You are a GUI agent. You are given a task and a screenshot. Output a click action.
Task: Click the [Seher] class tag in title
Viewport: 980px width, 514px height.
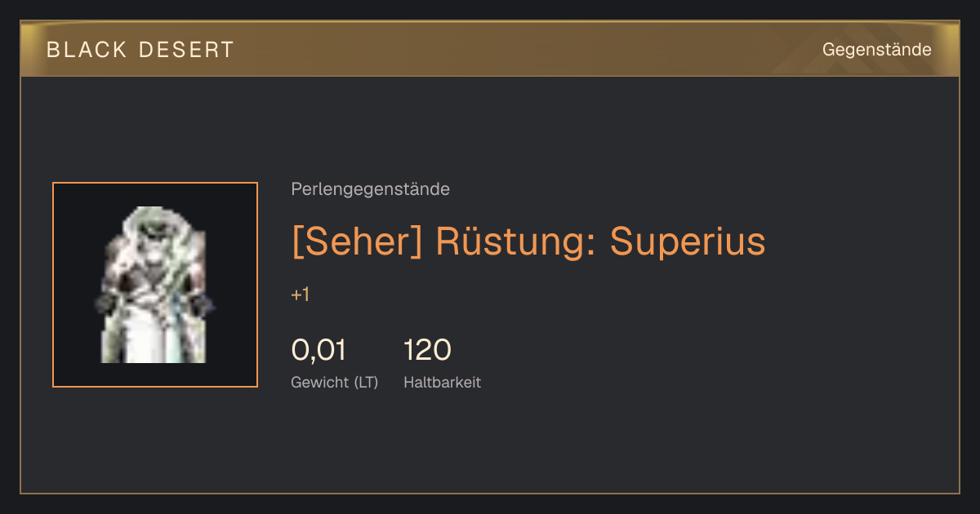coord(357,241)
